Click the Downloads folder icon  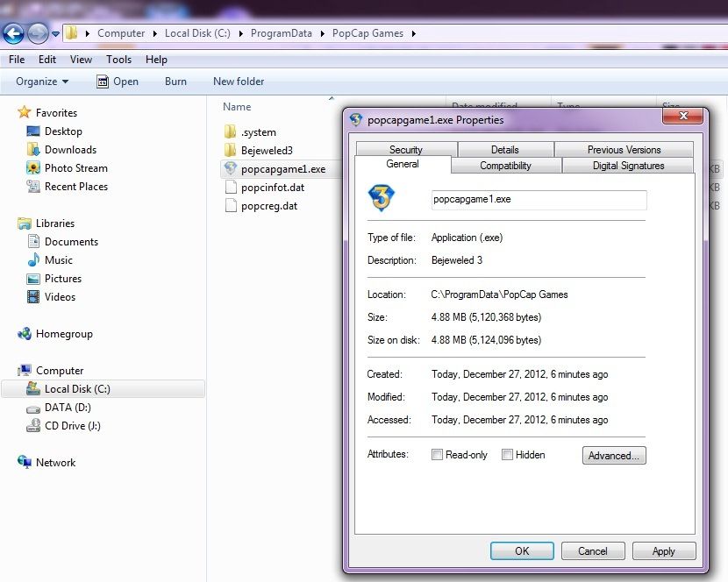(x=33, y=150)
